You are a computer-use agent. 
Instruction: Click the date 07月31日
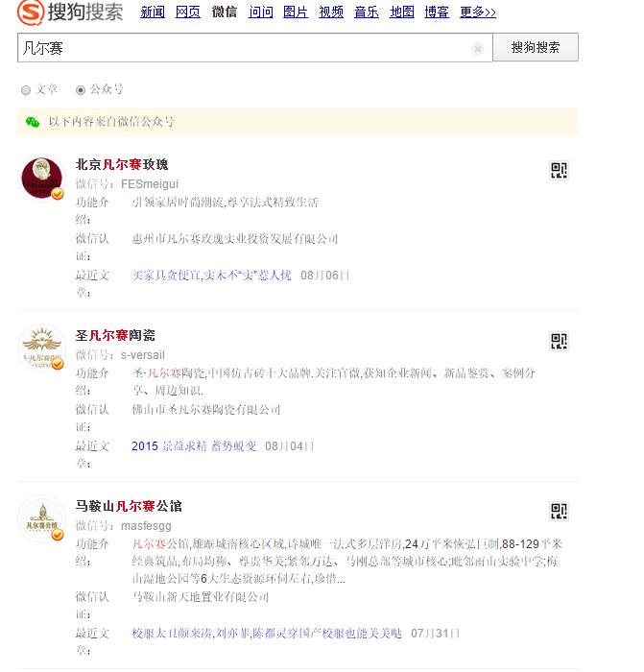[x=435, y=633]
